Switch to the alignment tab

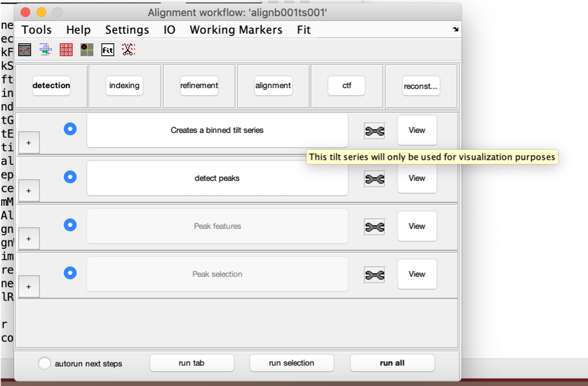tap(273, 85)
